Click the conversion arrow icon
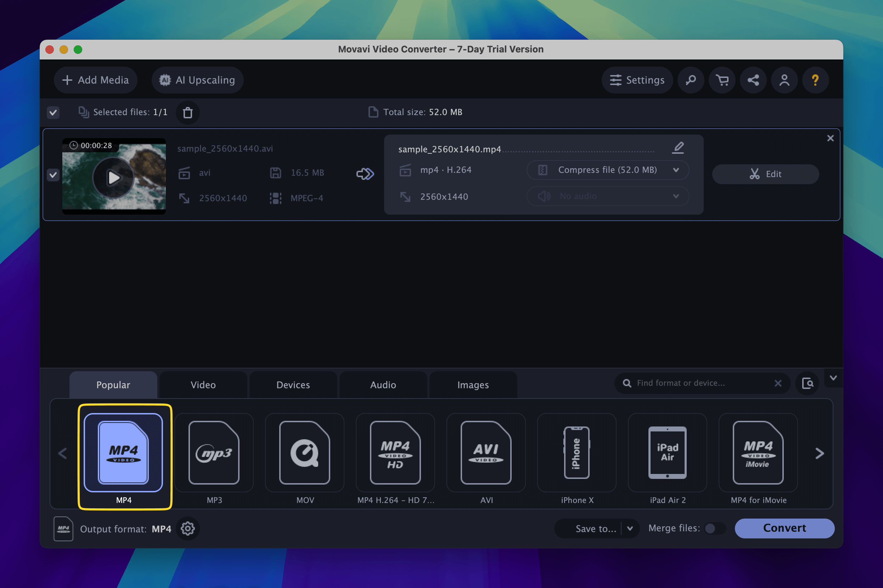 click(x=365, y=174)
